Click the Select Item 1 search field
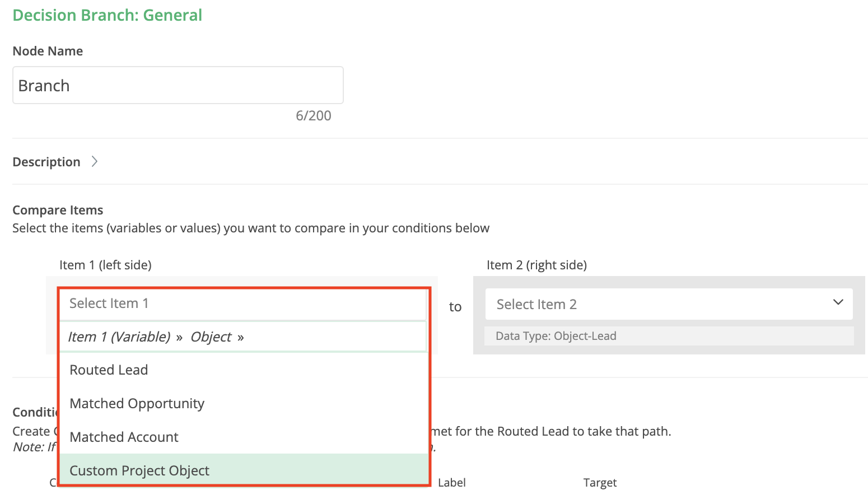This screenshot has height=495, width=868. tap(242, 303)
